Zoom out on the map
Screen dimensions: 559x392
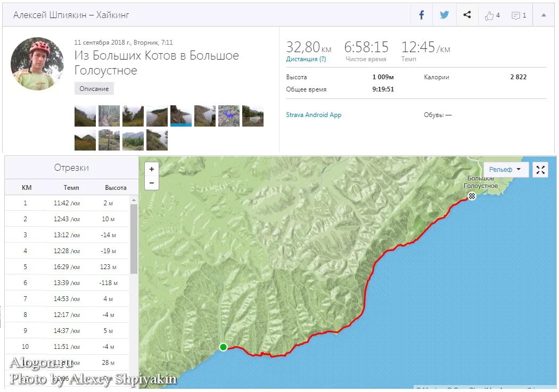click(x=152, y=183)
